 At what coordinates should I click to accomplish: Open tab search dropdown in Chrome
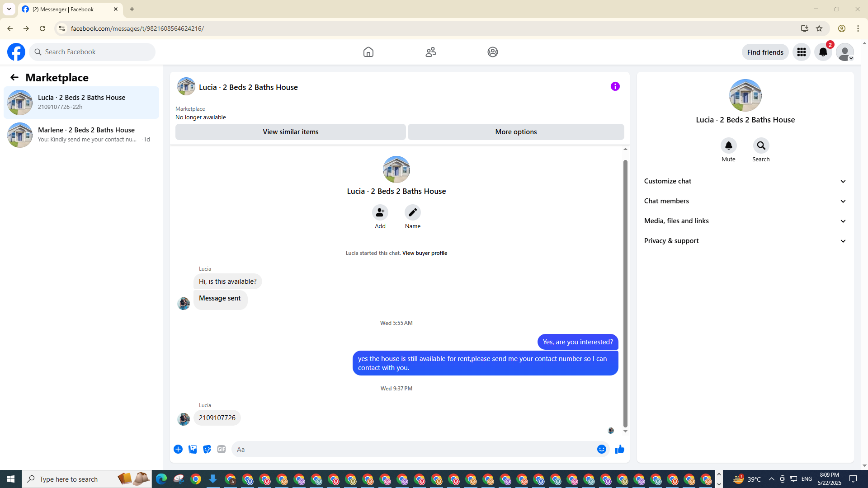coord(9,9)
